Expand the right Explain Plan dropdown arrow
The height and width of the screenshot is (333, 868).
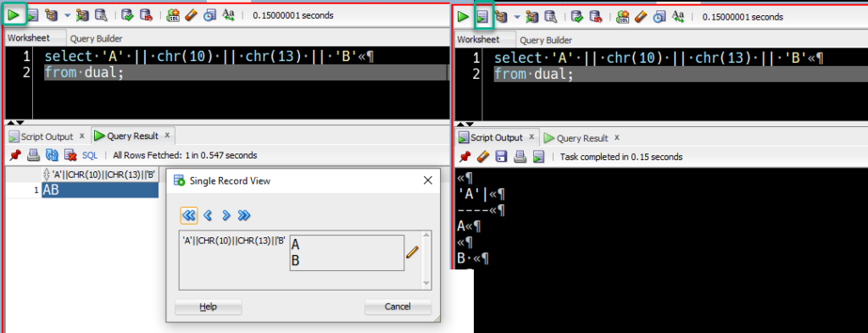(x=517, y=17)
